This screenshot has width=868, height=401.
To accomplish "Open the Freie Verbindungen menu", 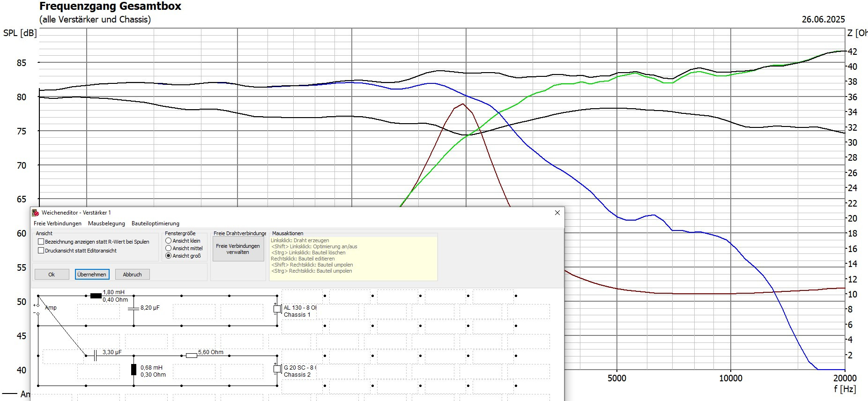I will 58,223.
